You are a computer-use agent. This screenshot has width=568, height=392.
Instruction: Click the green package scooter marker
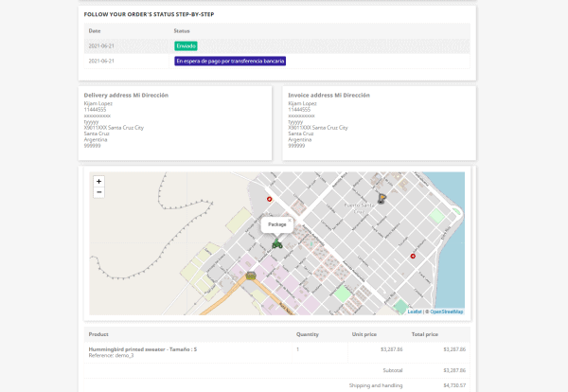[x=277, y=243]
